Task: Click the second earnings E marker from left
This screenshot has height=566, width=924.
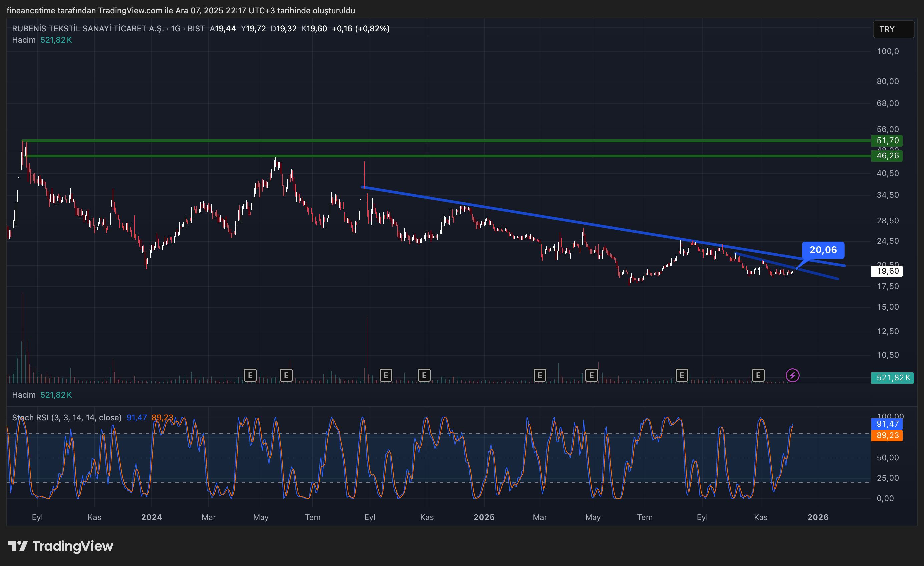Action: [x=286, y=375]
